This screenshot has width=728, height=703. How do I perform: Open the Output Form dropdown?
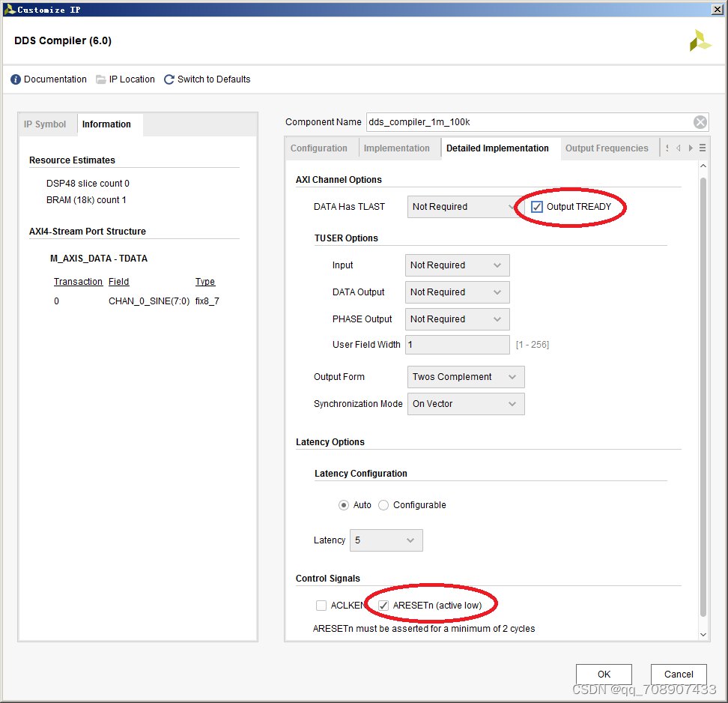pyautogui.click(x=466, y=377)
